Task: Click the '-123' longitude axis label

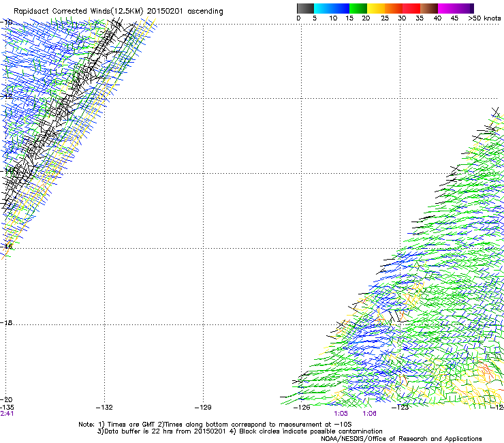Action: (x=400, y=408)
